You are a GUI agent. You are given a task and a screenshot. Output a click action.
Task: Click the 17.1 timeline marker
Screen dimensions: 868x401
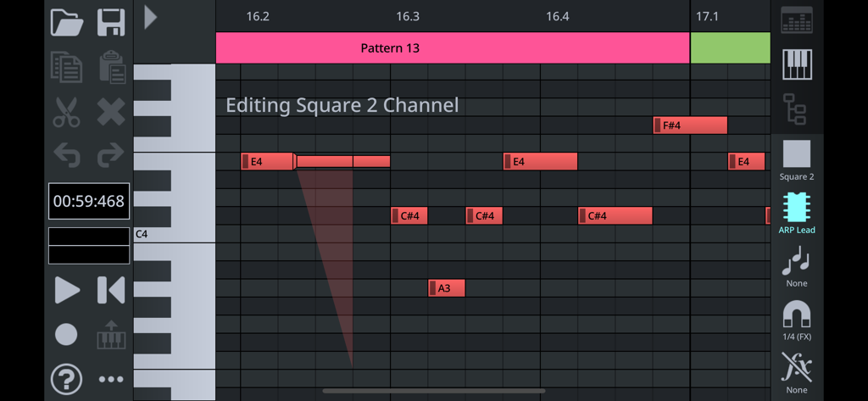tap(707, 17)
